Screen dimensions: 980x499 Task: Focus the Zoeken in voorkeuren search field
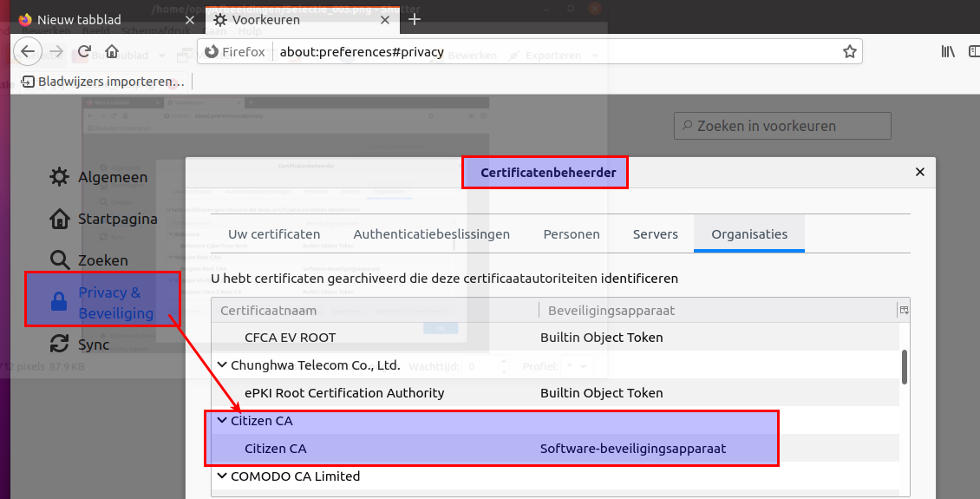pos(782,126)
